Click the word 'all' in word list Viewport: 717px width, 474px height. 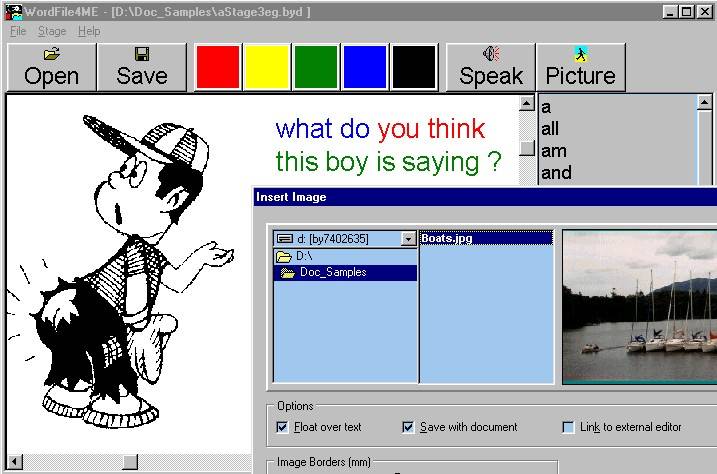[550, 129]
